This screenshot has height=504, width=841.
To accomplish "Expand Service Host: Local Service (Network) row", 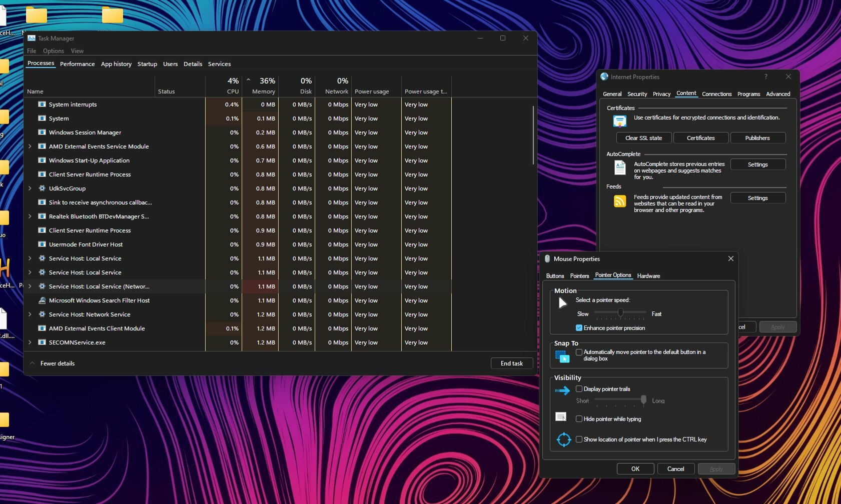I will point(30,286).
